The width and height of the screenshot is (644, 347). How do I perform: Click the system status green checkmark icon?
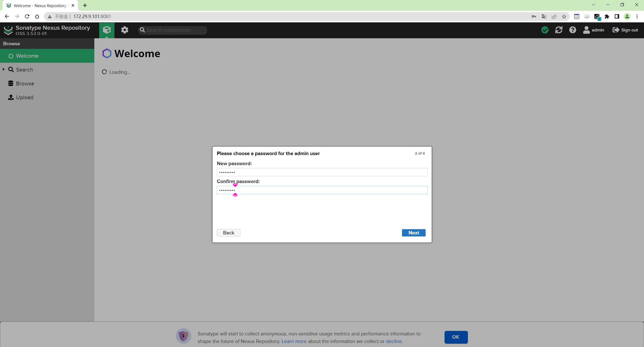coord(545,30)
